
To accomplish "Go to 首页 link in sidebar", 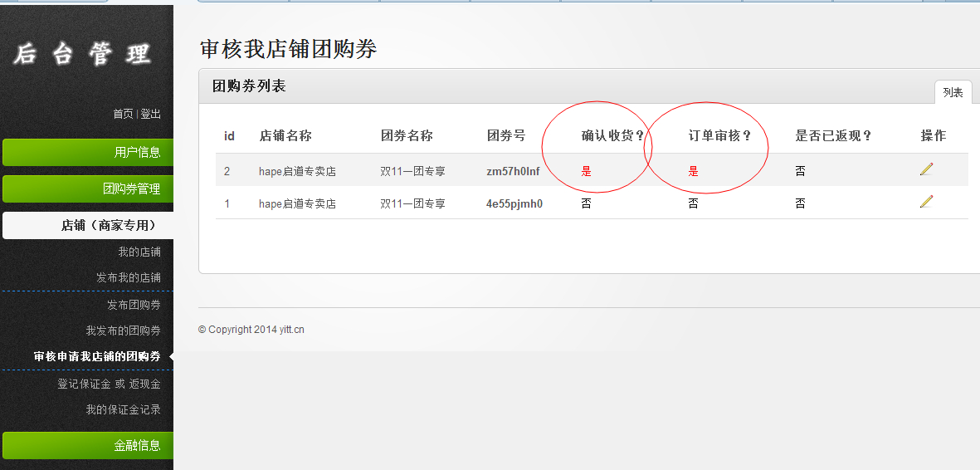I will [123, 114].
